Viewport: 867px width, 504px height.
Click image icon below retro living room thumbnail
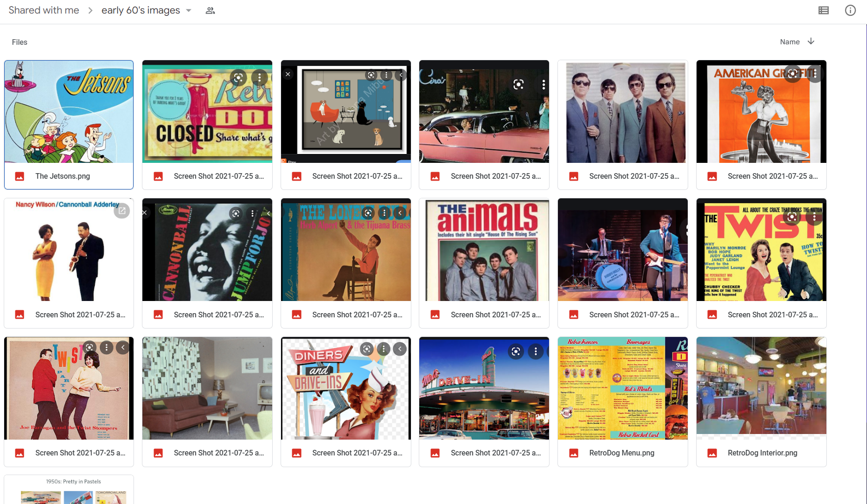158,453
